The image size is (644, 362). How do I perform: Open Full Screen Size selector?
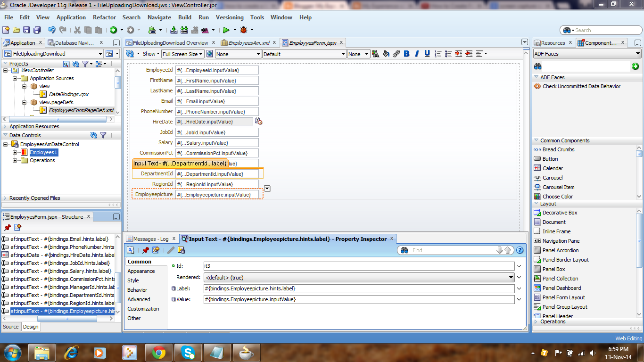click(x=183, y=53)
